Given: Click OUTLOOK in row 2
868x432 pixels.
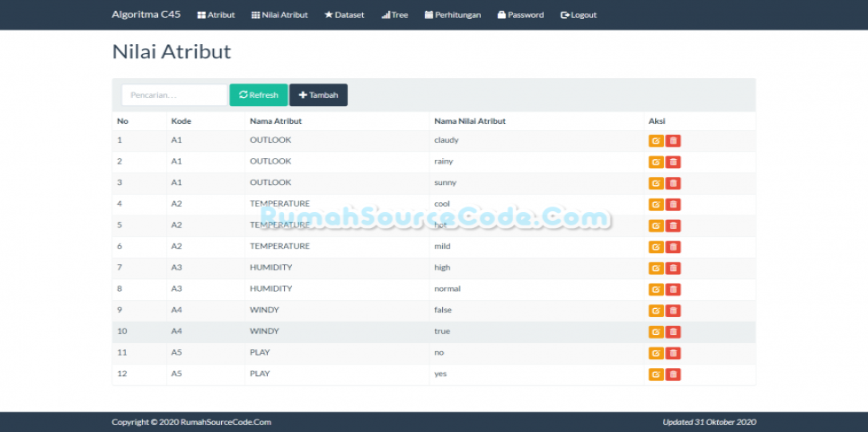Looking at the screenshot, I should 270,162.
